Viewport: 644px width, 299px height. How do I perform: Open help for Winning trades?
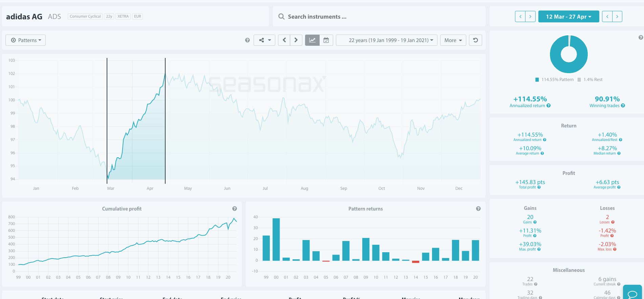tap(623, 106)
